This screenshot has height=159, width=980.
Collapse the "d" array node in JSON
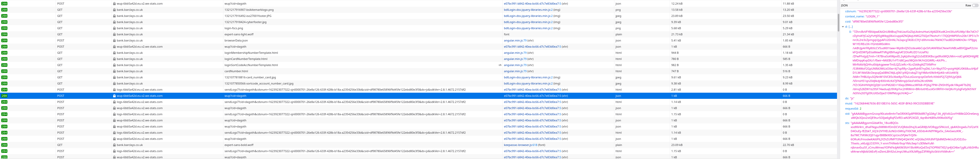click(843, 27)
